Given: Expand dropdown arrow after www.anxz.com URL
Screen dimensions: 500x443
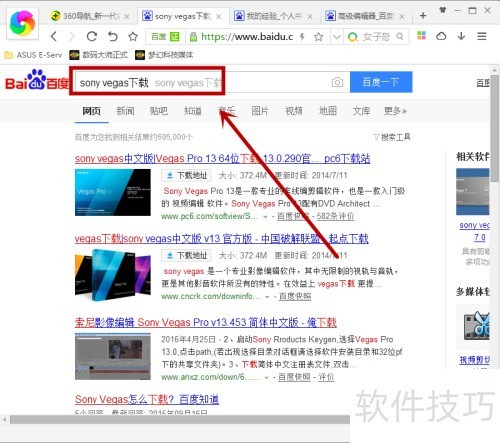Looking at the screenshot, I should click(x=266, y=378).
